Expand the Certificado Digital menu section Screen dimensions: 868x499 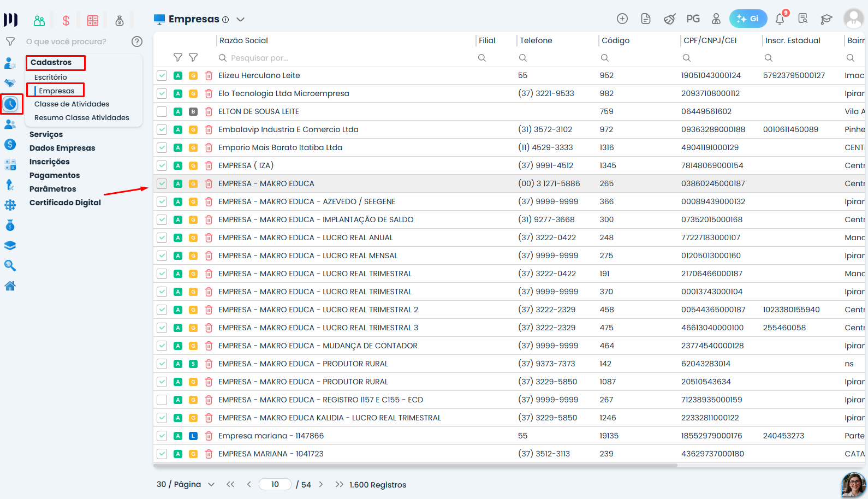(65, 203)
